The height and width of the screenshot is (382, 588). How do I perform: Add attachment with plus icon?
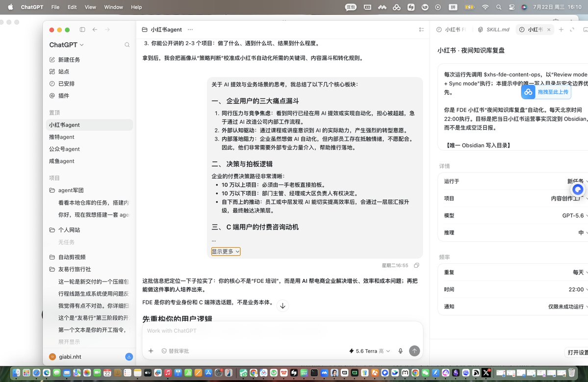pyautogui.click(x=151, y=351)
